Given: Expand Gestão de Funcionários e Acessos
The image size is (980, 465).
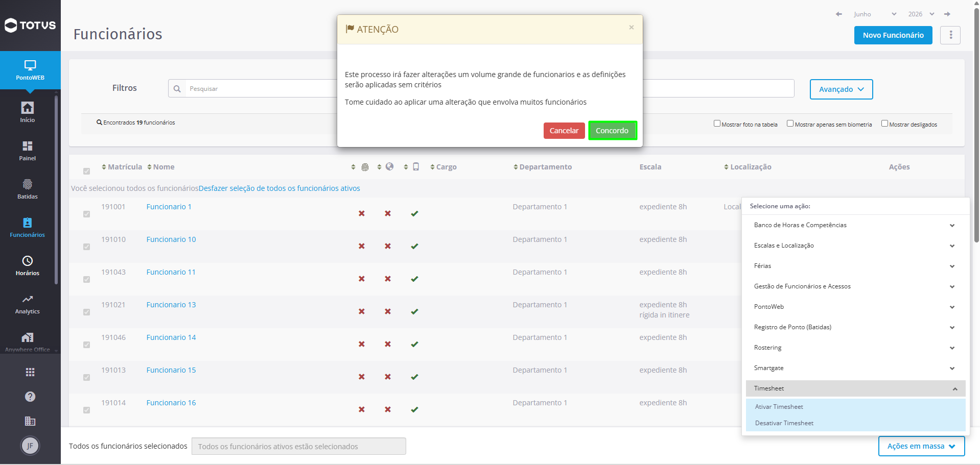Looking at the screenshot, I should [855, 286].
